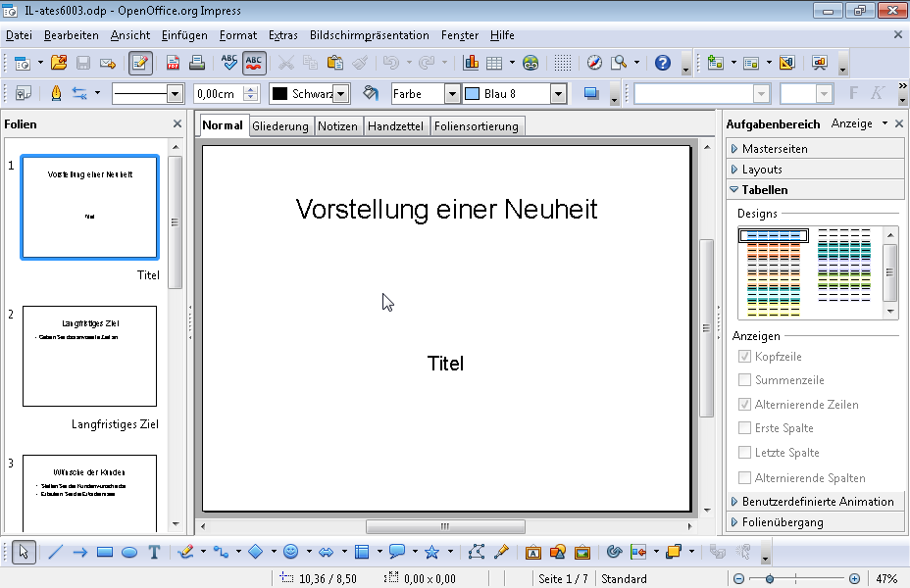910x588 pixels.
Task: Toggle Alternierende Zeilen checkbox
Action: click(x=744, y=404)
